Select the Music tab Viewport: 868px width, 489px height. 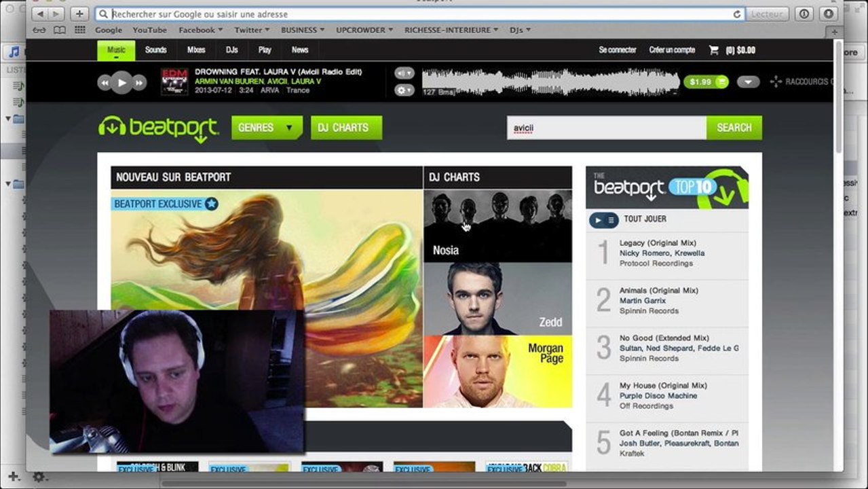[116, 50]
